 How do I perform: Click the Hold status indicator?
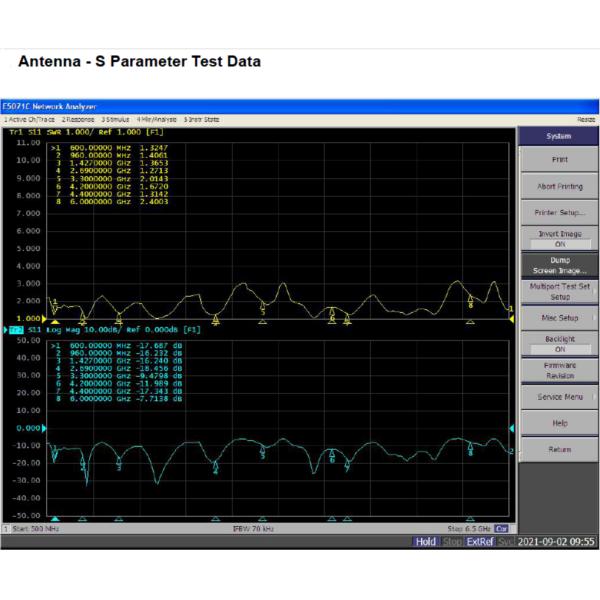(426, 541)
